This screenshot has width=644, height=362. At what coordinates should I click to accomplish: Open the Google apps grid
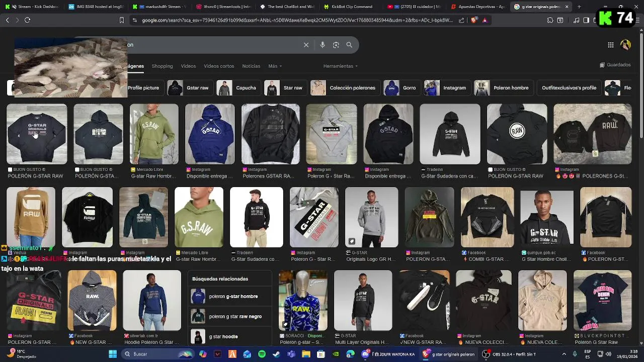[x=610, y=45]
